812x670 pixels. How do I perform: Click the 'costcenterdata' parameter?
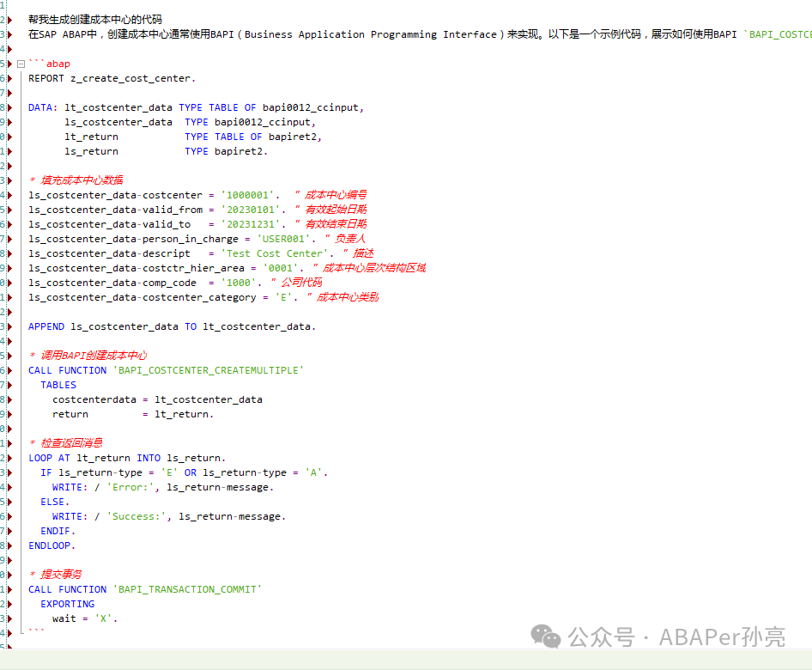tap(94, 400)
